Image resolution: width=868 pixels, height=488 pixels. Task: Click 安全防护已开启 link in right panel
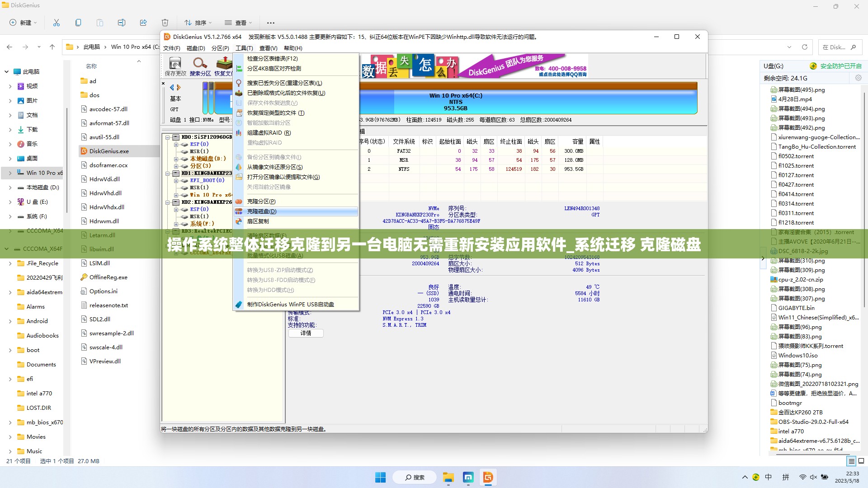tap(840, 66)
